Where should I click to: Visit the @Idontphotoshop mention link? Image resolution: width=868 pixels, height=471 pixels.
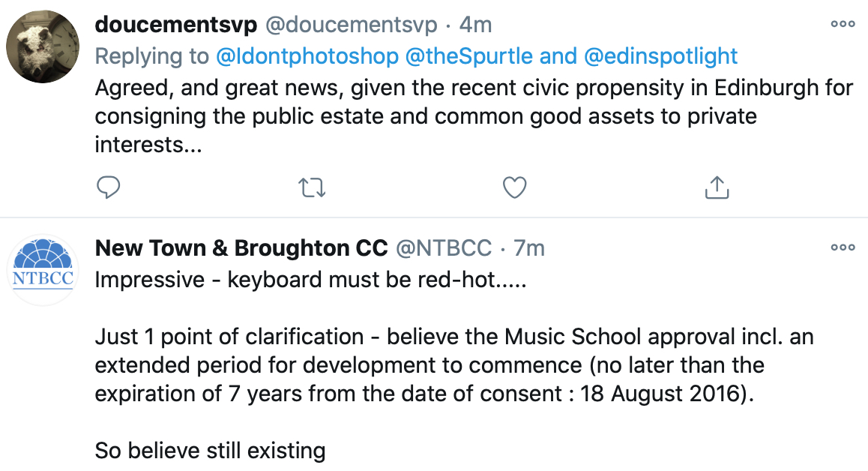coord(307,56)
